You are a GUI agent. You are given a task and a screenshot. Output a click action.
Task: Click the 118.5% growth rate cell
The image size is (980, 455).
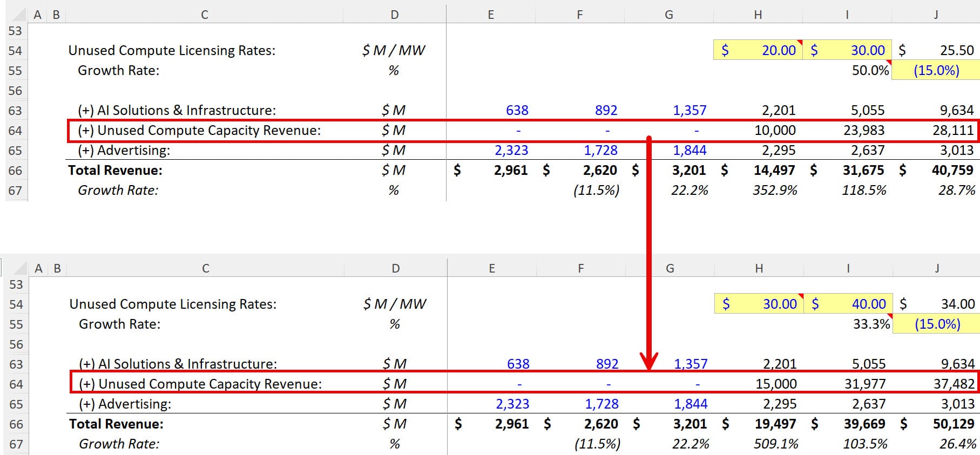coord(847,190)
